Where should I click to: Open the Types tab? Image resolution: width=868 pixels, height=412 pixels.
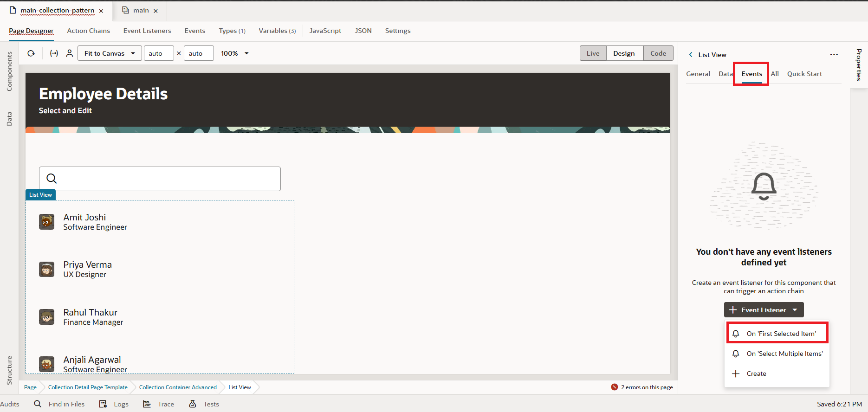coord(232,31)
